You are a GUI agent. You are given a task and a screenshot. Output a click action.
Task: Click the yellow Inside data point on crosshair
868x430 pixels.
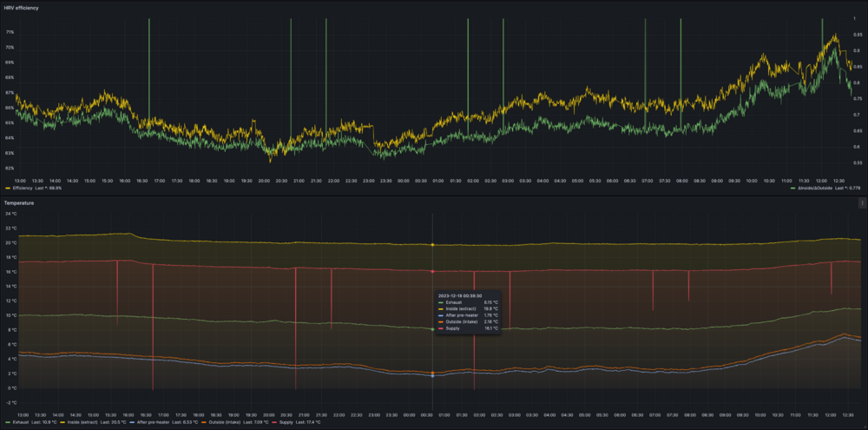[x=432, y=245]
